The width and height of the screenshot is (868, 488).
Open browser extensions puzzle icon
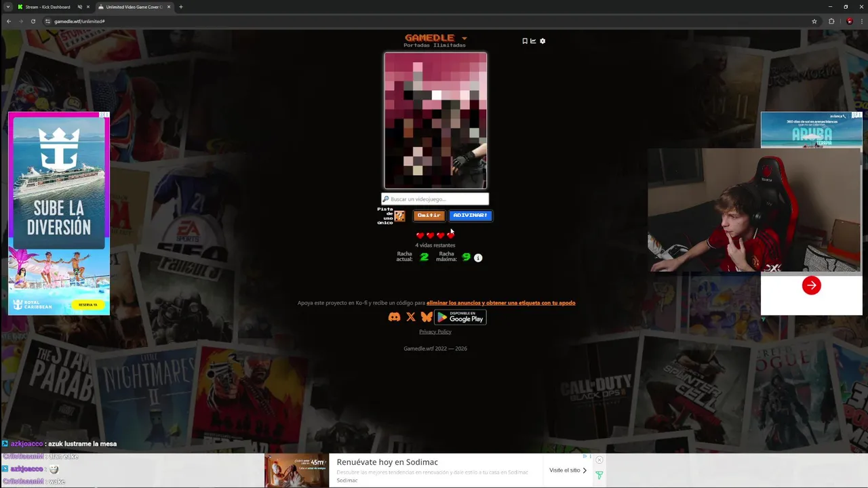click(x=831, y=21)
